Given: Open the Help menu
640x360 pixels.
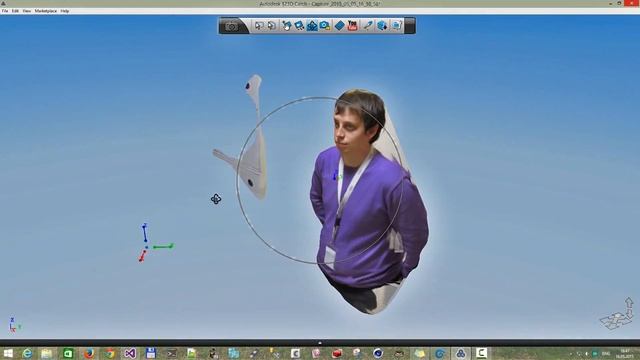Looking at the screenshot, I should (64, 11).
